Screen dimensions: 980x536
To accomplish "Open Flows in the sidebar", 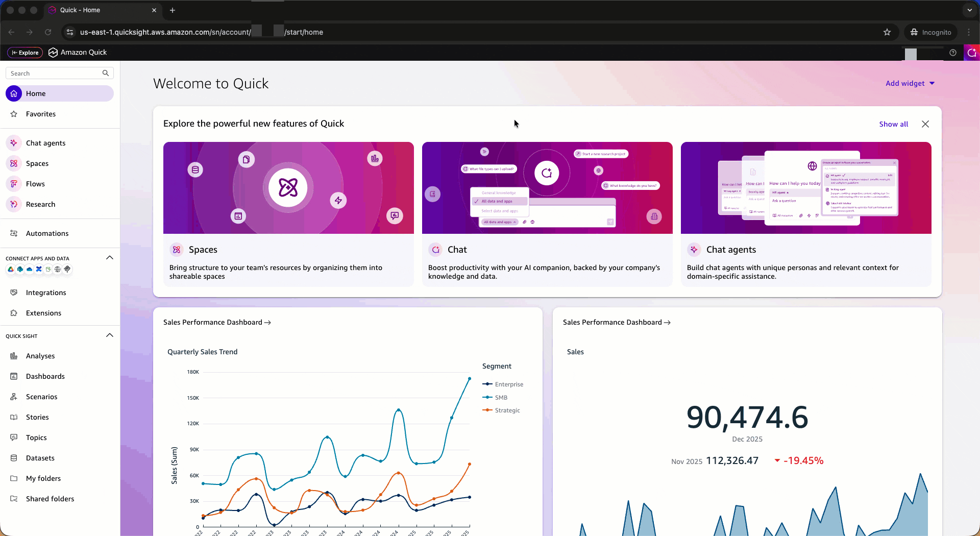I will (35, 184).
